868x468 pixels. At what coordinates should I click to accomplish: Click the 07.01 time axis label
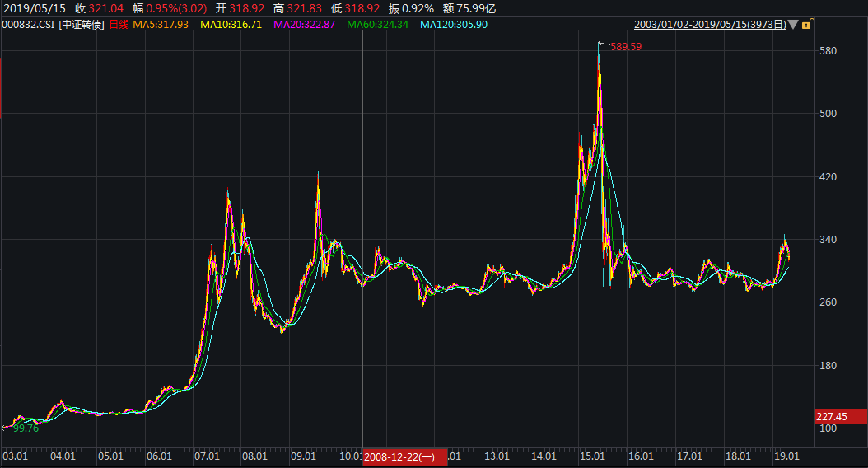(207, 456)
